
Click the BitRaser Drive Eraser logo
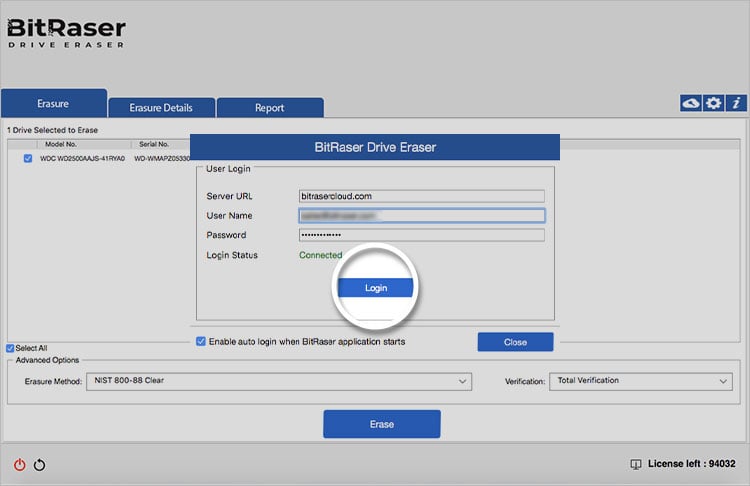coord(66,33)
